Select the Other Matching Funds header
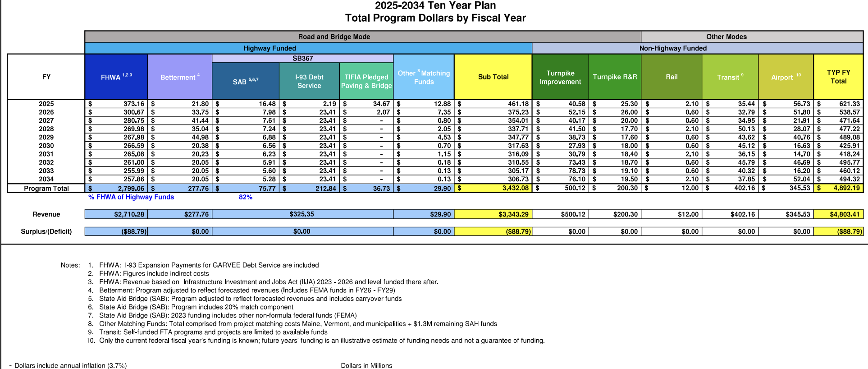 [424, 77]
